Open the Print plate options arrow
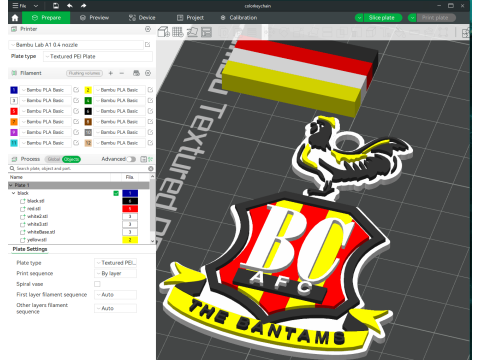Screen dimensions: 480x360 412,18
